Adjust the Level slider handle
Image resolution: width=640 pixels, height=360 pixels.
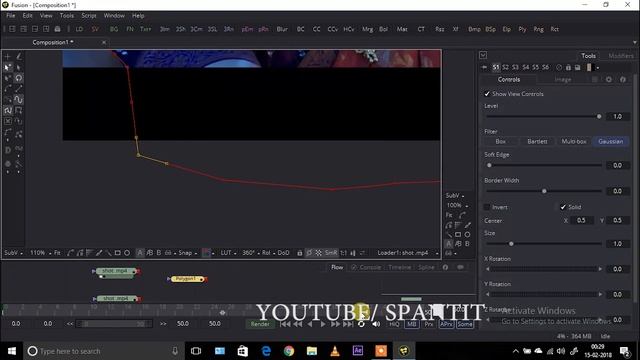coord(599,116)
